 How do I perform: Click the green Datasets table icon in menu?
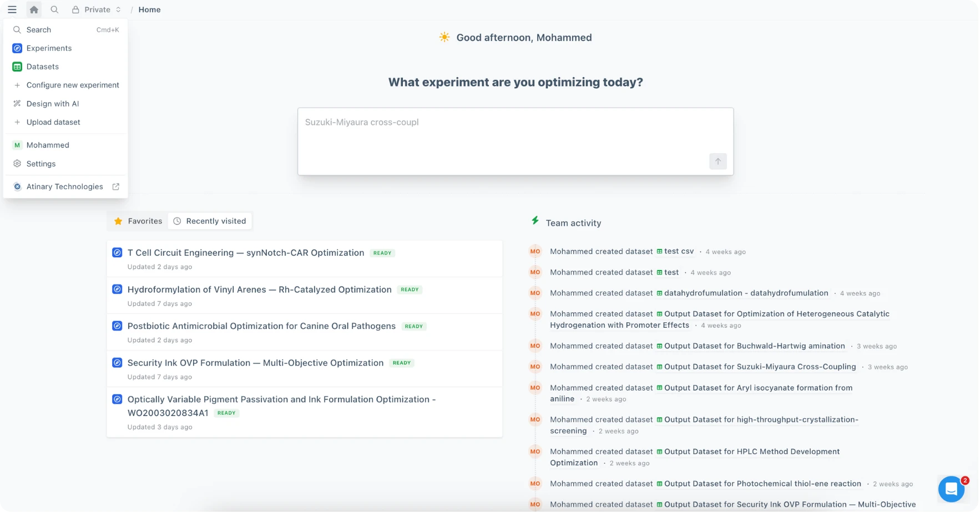(17, 67)
